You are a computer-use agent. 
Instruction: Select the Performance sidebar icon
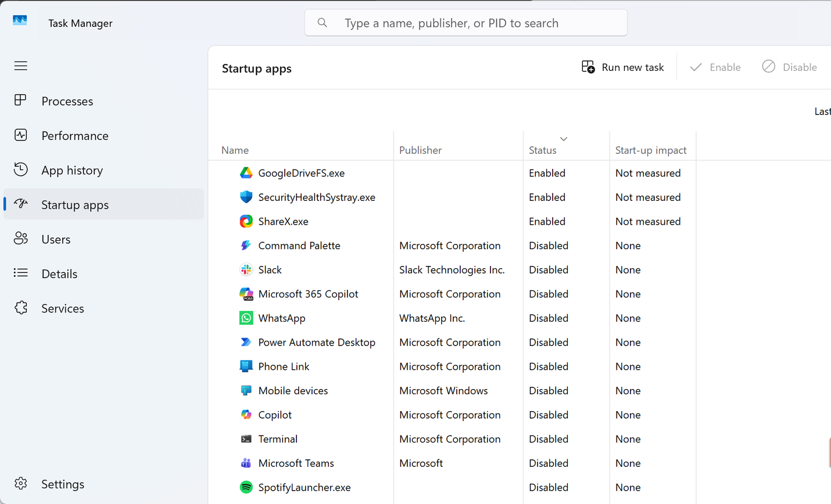pyautogui.click(x=20, y=135)
